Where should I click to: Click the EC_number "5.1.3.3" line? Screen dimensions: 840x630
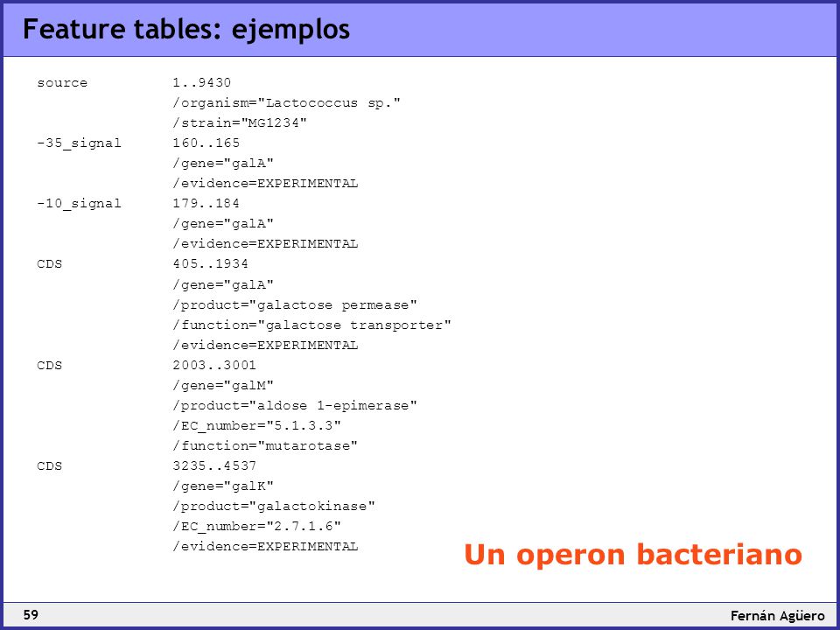pyautogui.click(x=256, y=426)
